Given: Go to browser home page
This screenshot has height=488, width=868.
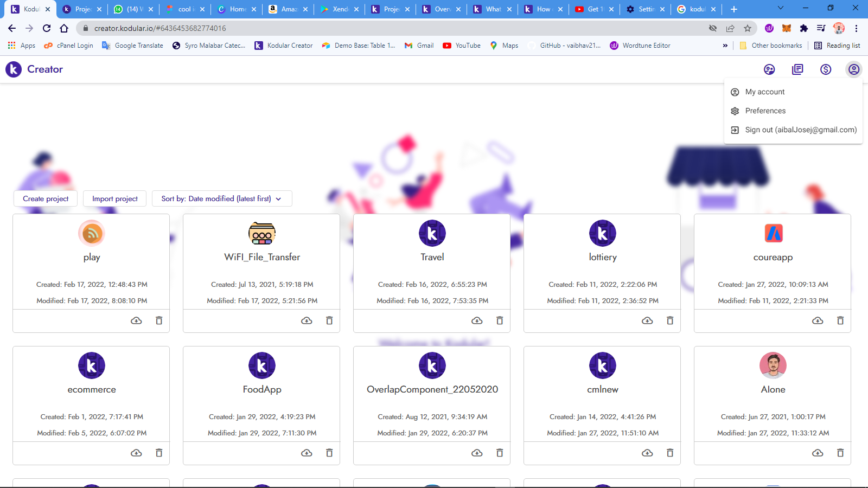Looking at the screenshot, I should 64,28.
